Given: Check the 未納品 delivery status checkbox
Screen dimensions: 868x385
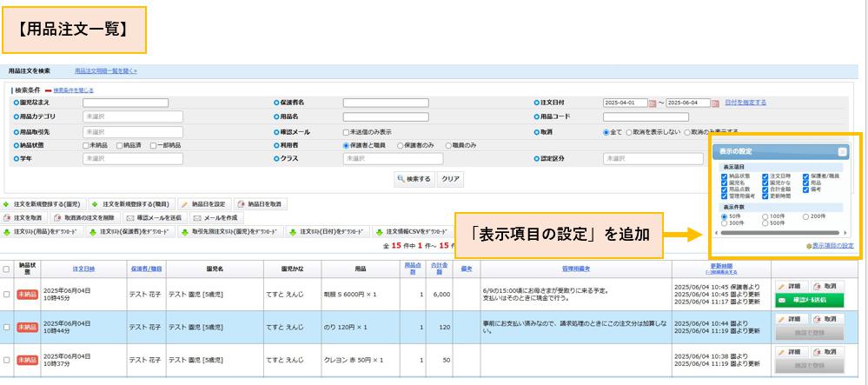Looking at the screenshot, I should (87, 145).
